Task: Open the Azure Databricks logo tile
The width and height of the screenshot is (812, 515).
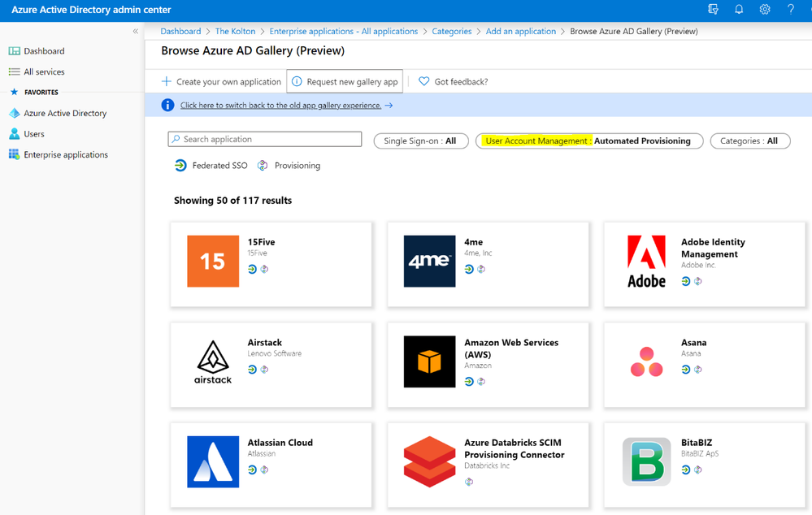Action: pos(430,461)
